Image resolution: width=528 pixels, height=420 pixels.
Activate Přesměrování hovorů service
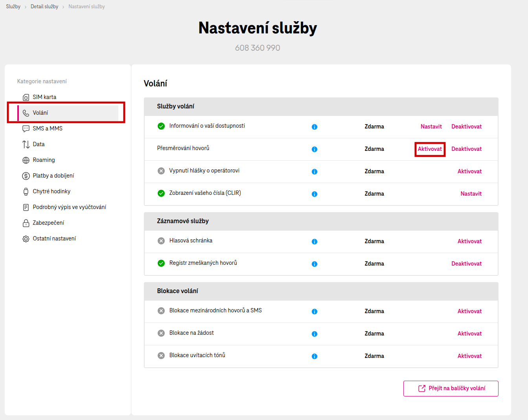(430, 149)
